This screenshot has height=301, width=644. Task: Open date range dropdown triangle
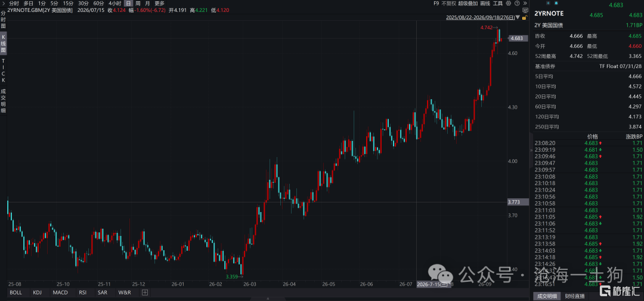click(x=518, y=17)
